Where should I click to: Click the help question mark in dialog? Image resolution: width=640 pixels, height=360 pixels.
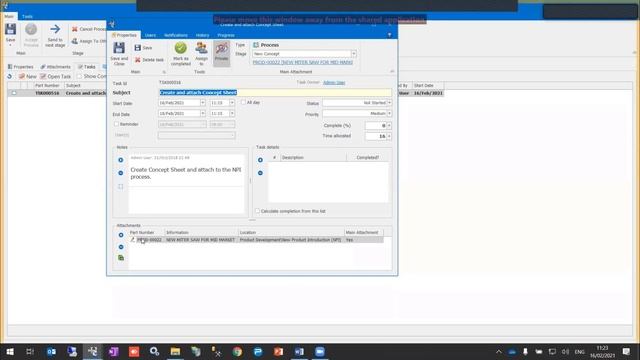(389, 35)
